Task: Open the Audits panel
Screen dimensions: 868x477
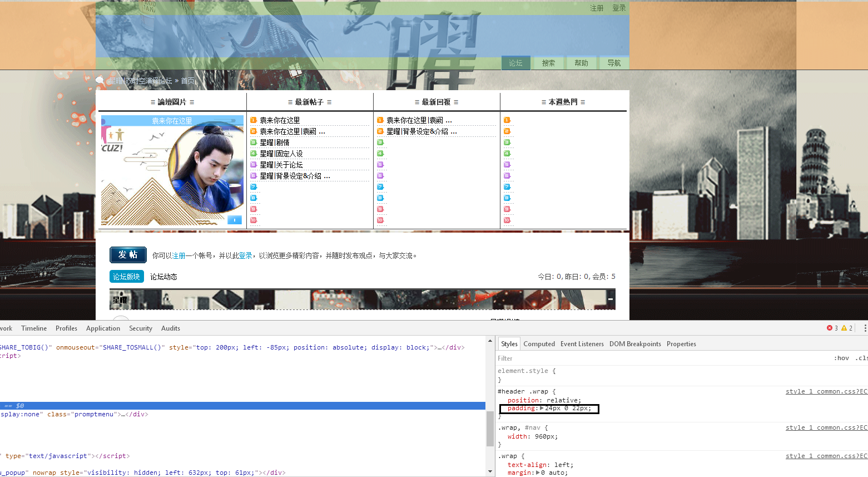Action: point(171,328)
